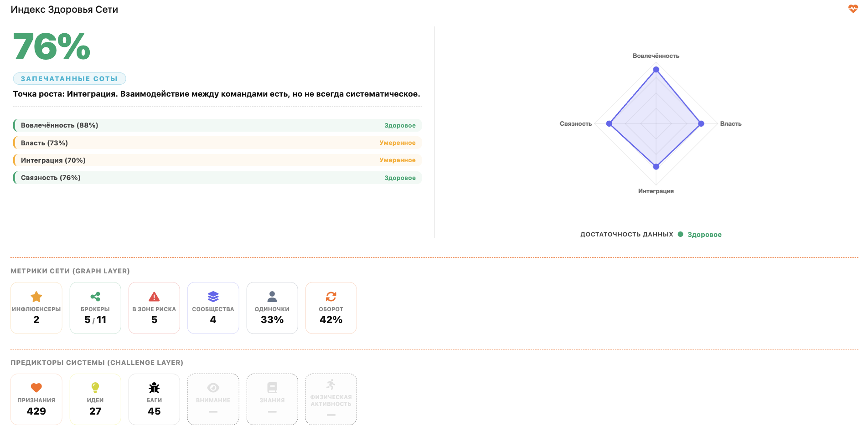Click the heartbeat icon at top right
The width and height of the screenshot is (868, 431).
coord(853,9)
